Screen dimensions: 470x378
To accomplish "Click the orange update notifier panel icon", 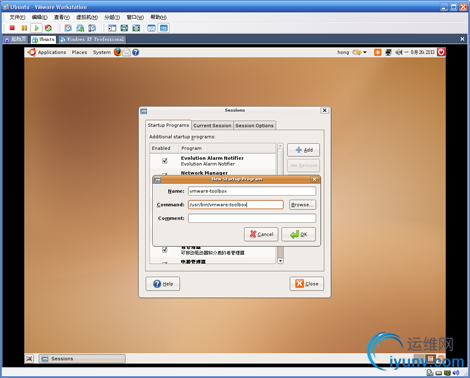I will click(377, 52).
